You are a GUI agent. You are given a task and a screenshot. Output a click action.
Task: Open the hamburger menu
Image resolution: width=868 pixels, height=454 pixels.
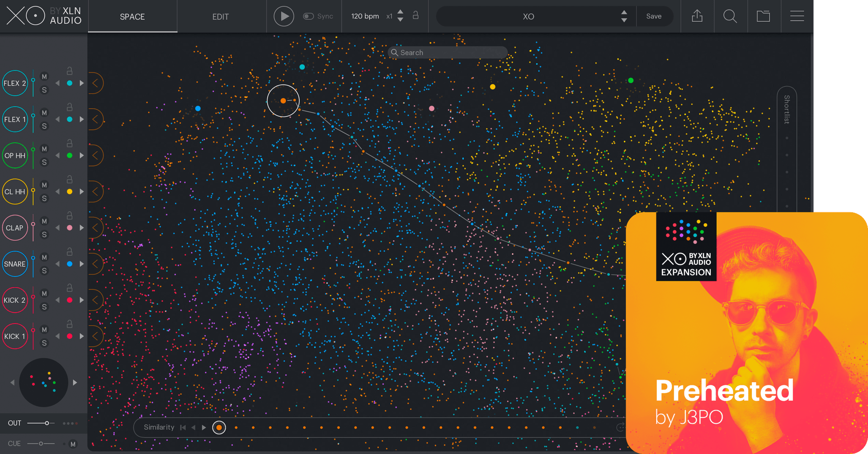tap(797, 16)
